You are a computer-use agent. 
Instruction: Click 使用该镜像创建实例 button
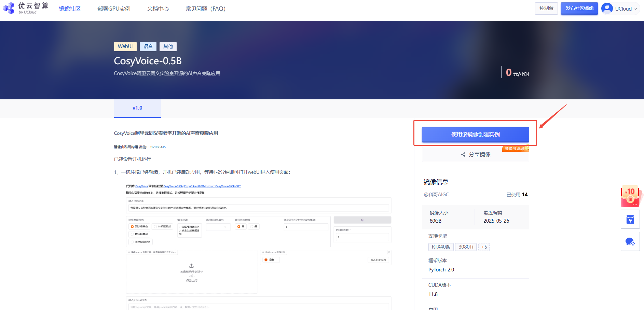click(x=475, y=135)
